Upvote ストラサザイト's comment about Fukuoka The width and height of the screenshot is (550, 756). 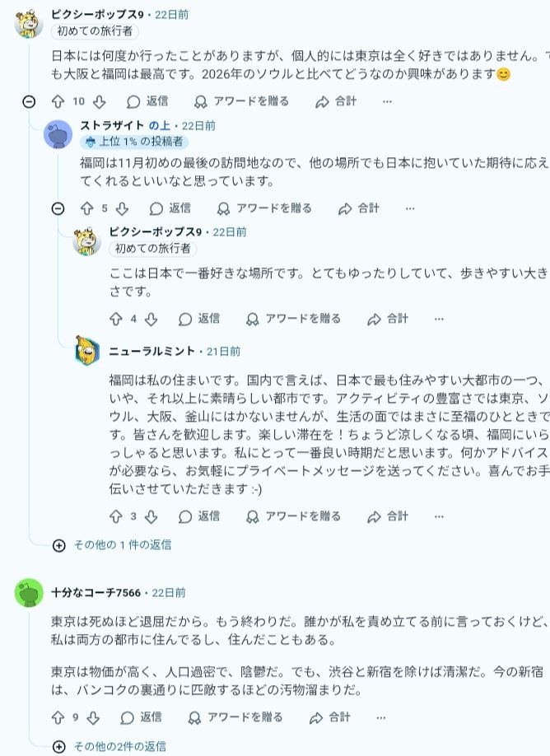[x=86, y=208]
